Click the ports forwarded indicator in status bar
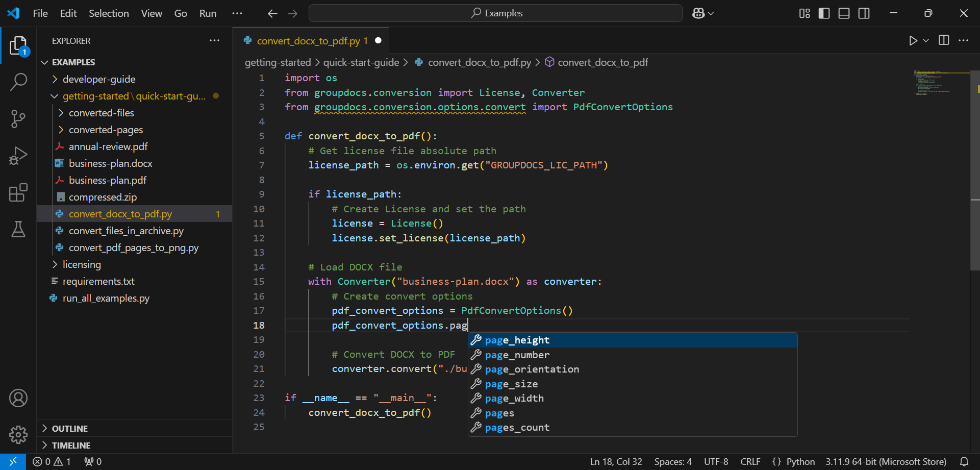This screenshot has height=470, width=980. click(x=93, y=461)
